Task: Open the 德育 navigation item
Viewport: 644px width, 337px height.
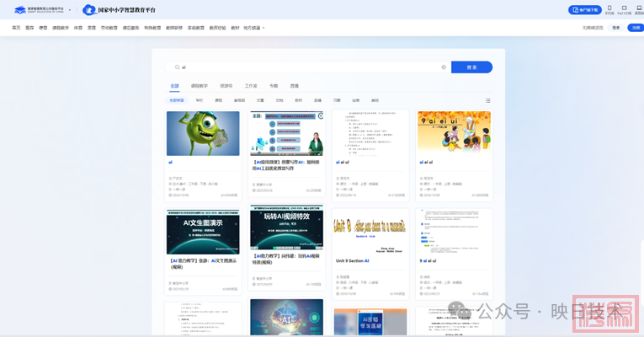Action: tap(43, 28)
